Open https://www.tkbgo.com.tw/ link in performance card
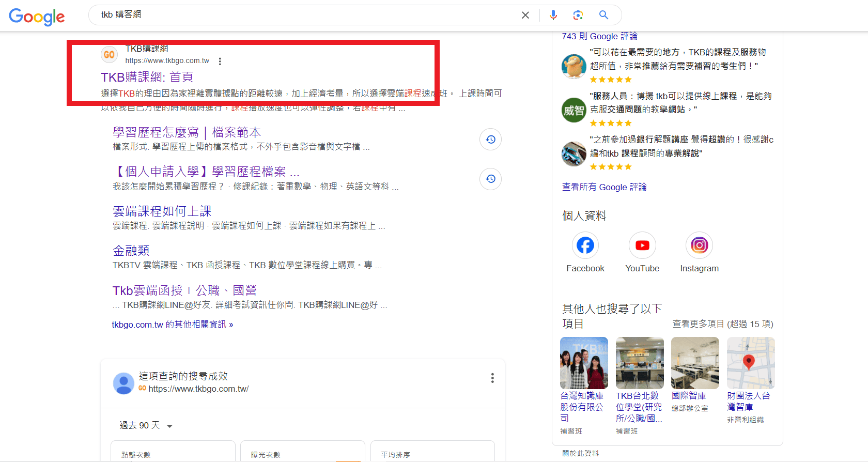The image size is (868, 462). pos(198,389)
